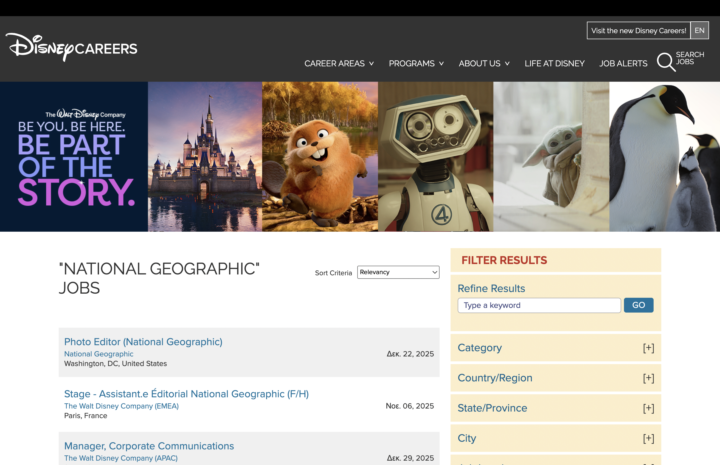The width and height of the screenshot is (720, 465).
Task: Open Stage - Assistant.e Éditorial National Geographic job
Action: click(x=186, y=394)
